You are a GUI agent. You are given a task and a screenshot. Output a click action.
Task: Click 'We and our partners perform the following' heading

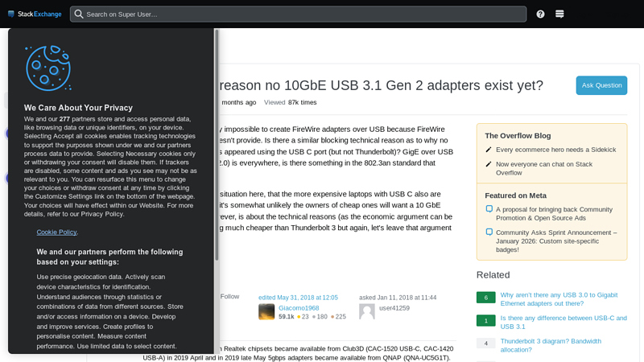tap(109, 257)
